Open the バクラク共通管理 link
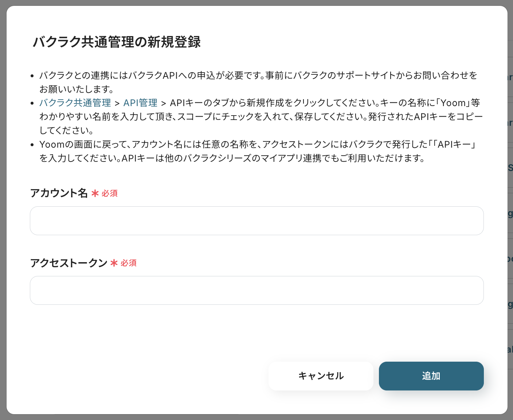This screenshot has height=420, width=513. [x=75, y=103]
